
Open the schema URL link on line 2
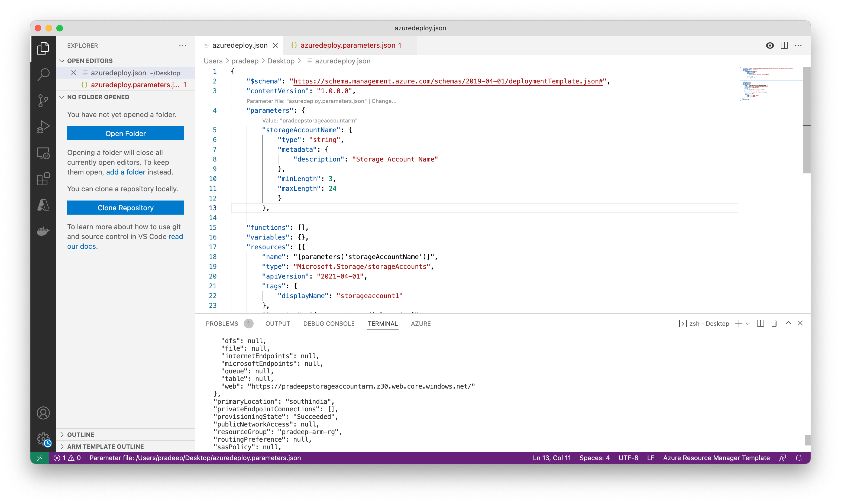point(448,81)
